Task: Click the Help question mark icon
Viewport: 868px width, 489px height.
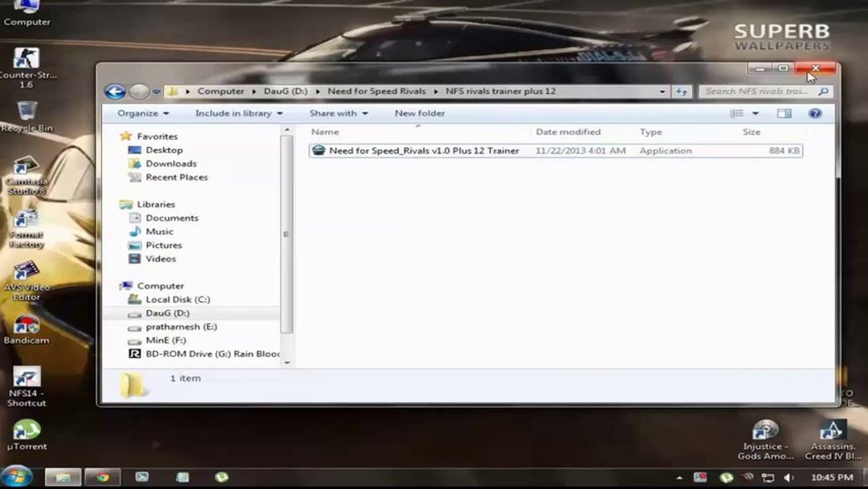Action: [x=815, y=113]
